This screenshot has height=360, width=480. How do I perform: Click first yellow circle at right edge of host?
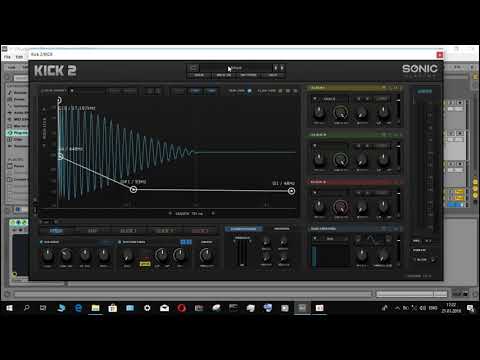click(x=476, y=182)
